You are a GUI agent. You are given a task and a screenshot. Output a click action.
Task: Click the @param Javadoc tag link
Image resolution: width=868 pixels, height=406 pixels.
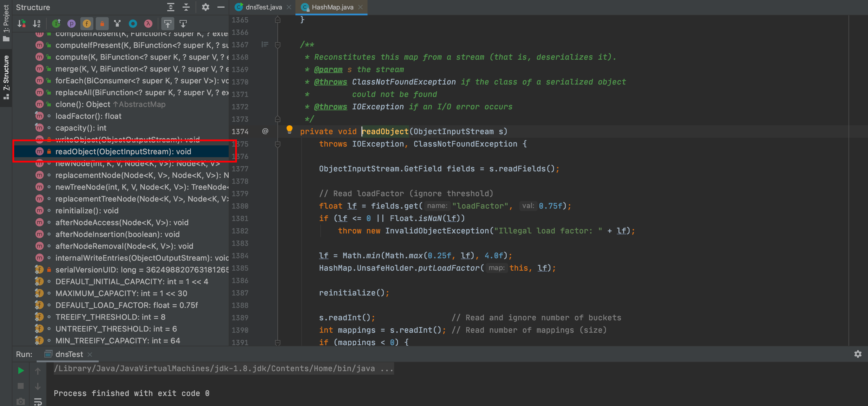[328, 69]
